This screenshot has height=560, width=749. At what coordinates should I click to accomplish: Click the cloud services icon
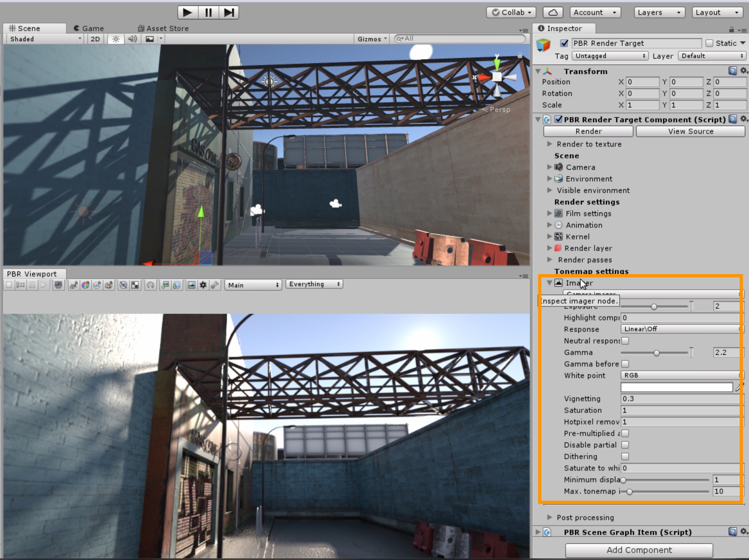[x=553, y=12]
